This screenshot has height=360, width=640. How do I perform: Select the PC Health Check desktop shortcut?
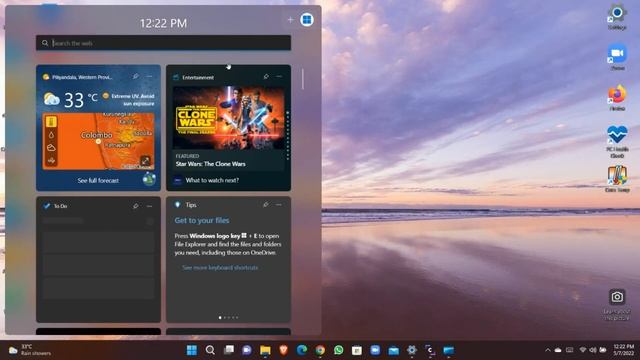pyautogui.click(x=617, y=142)
